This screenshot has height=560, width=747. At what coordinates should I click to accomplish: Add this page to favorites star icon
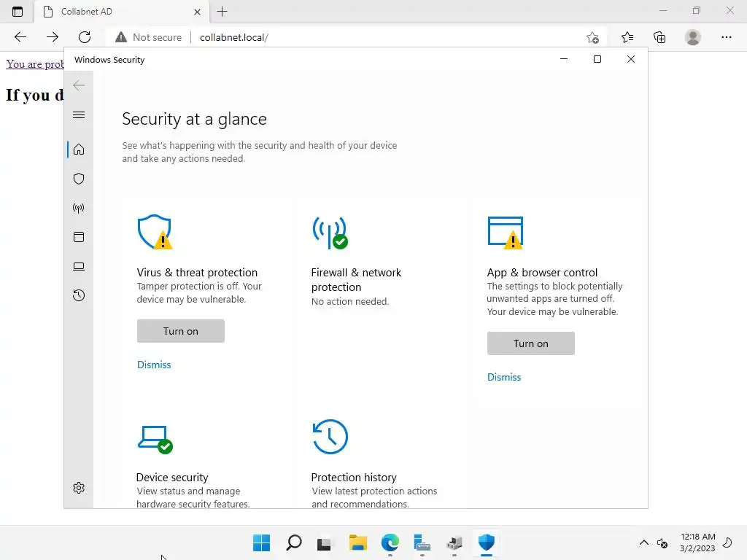click(592, 37)
